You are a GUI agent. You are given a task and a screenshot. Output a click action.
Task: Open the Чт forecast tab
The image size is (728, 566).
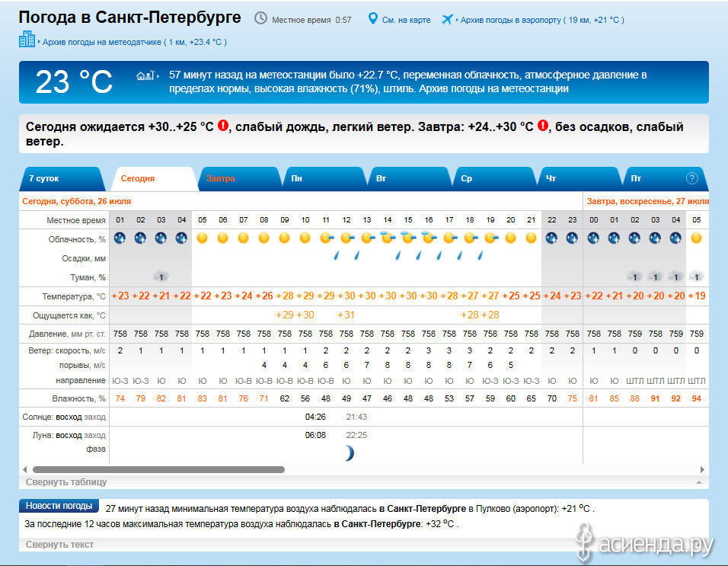pos(580,179)
